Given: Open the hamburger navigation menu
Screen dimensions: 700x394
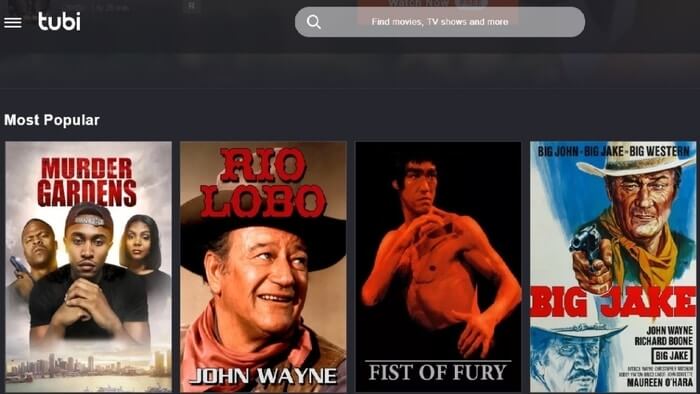Looking at the screenshot, I should [x=12, y=22].
